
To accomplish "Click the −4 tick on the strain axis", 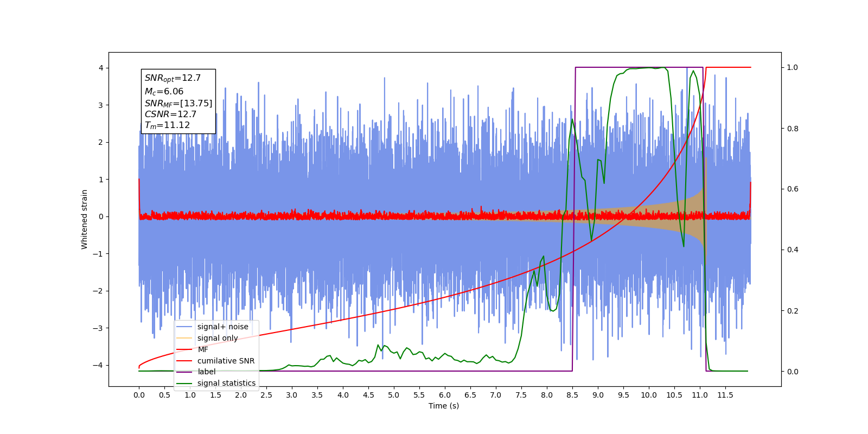I will (x=98, y=365).
